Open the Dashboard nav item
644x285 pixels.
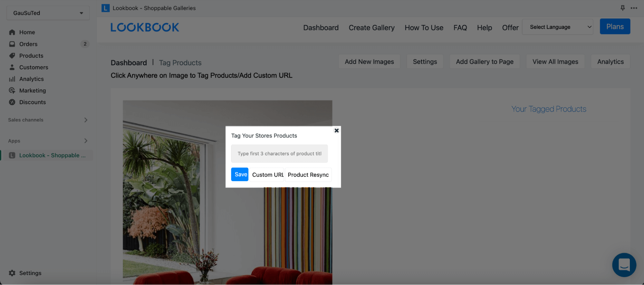321,28
